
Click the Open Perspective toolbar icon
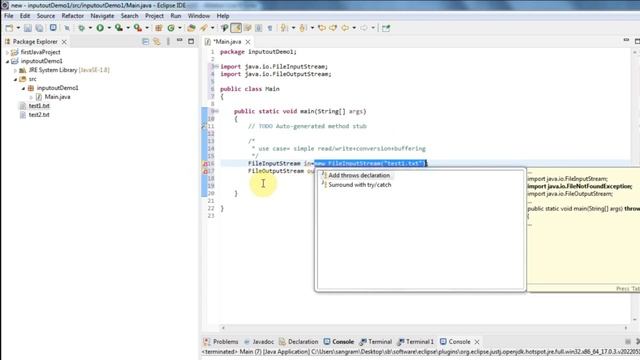pos(386,28)
